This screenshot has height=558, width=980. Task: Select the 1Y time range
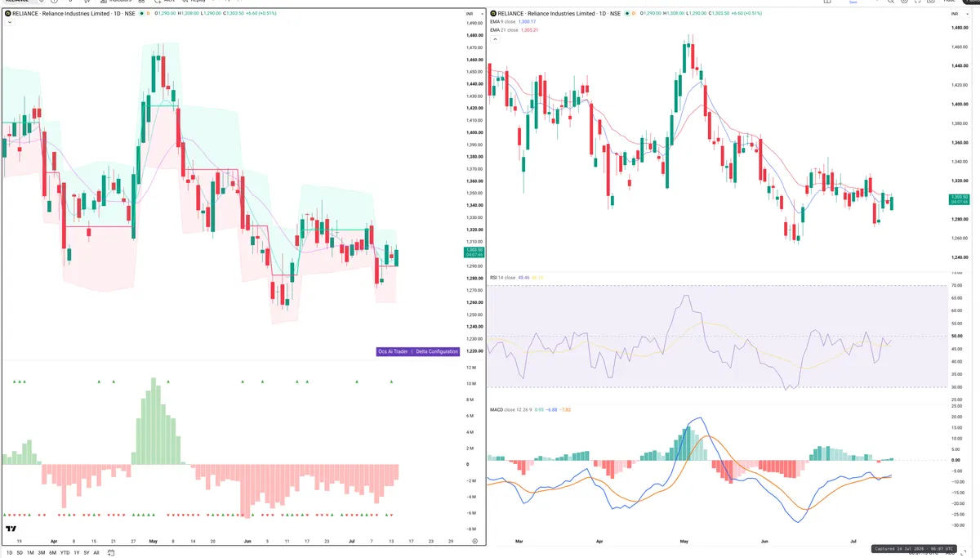coord(76,553)
